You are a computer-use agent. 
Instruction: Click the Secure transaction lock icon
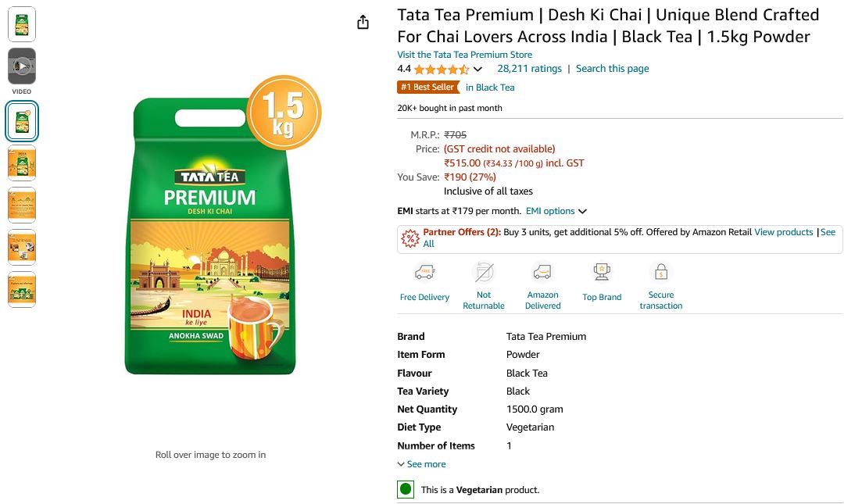pyautogui.click(x=661, y=272)
